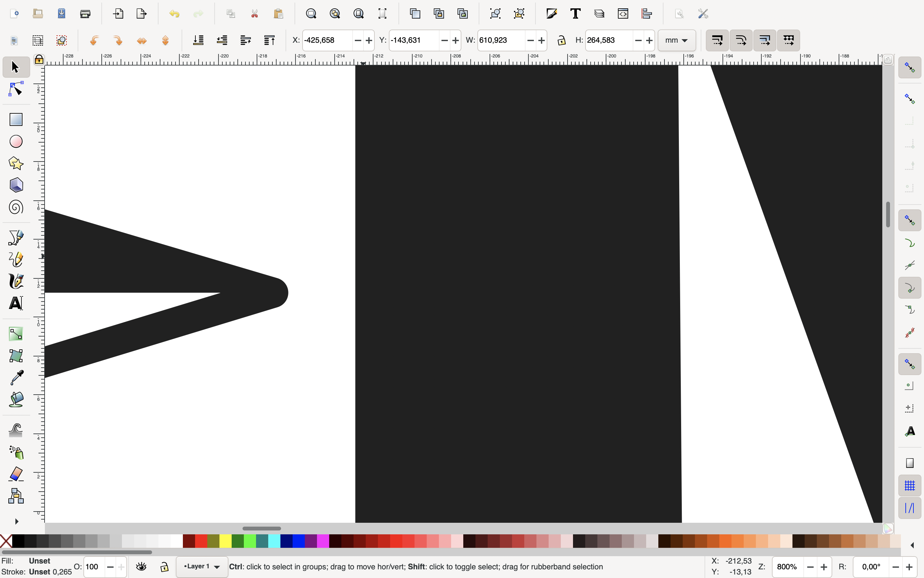Select the Eraser tool
This screenshot has height=578, width=924.
click(16, 474)
